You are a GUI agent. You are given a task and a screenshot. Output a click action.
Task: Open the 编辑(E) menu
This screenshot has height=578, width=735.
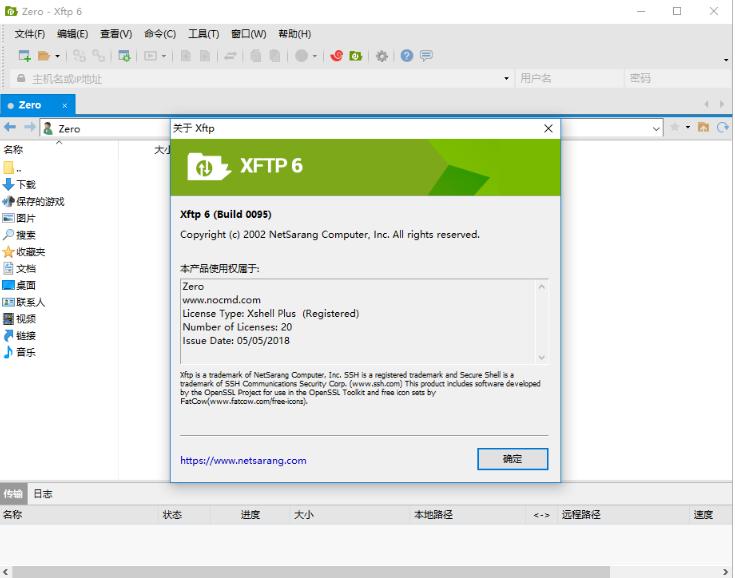pyautogui.click(x=72, y=34)
